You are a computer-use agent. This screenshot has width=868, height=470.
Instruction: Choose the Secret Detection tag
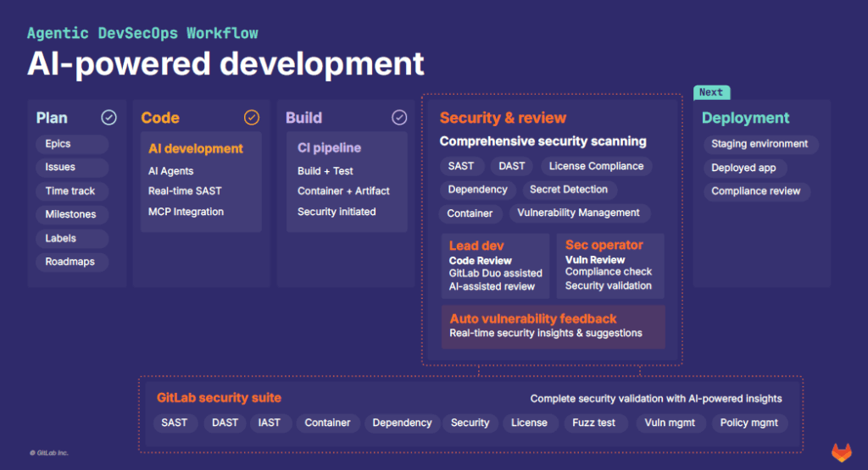[x=569, y=190]
